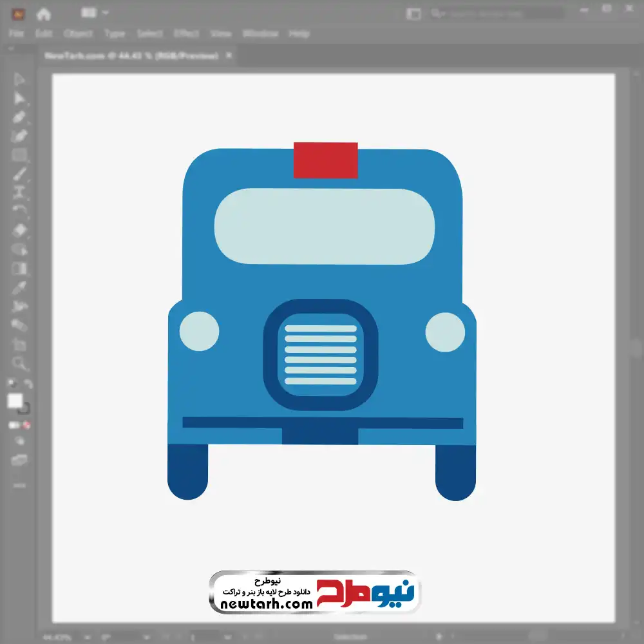Select the Selection tool arrow
Image resolution: width=644 pixels, height=644 pixels.
[19, 79]
